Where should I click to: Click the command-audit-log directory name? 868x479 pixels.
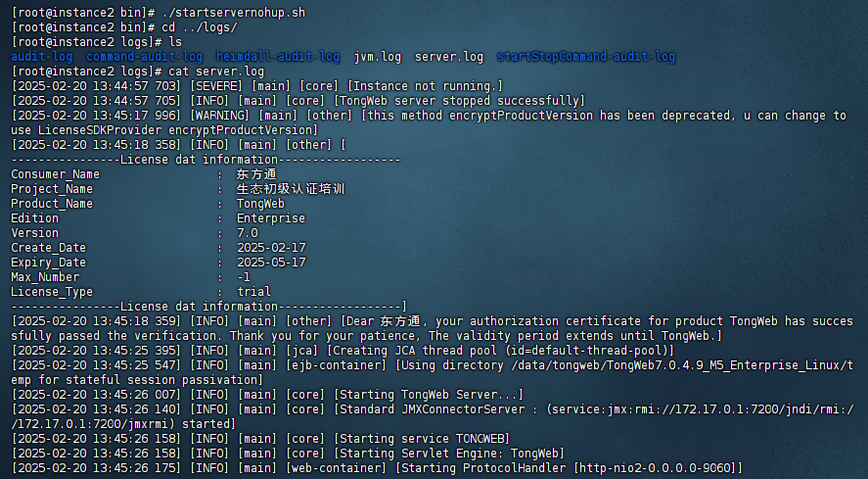[145, 57]
